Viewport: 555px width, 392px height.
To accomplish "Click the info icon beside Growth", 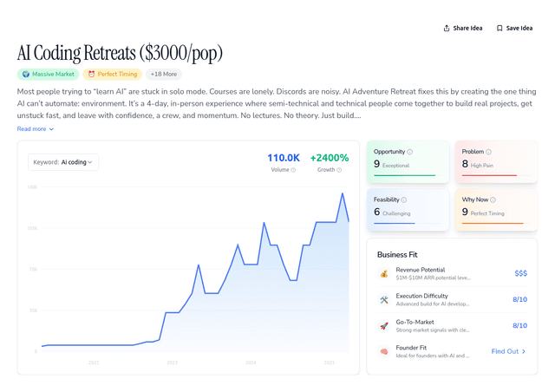I will [x=341, y=170].
